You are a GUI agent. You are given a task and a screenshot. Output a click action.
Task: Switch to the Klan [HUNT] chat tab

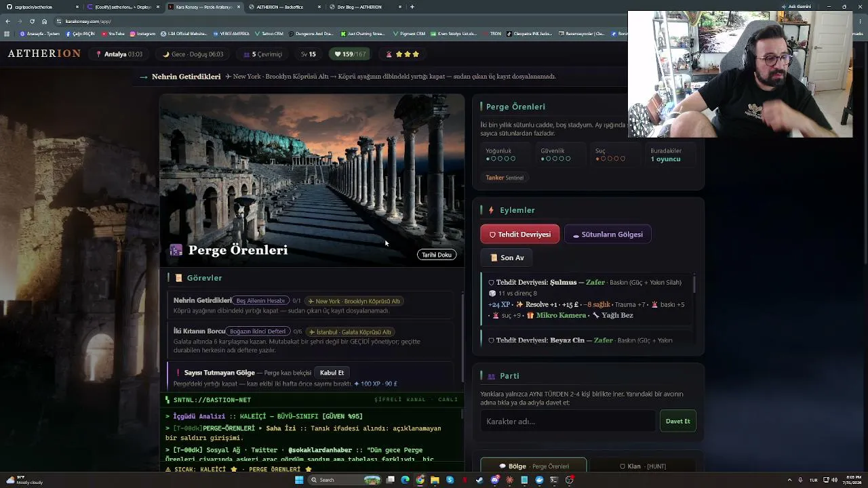click(x=643, y=466)
